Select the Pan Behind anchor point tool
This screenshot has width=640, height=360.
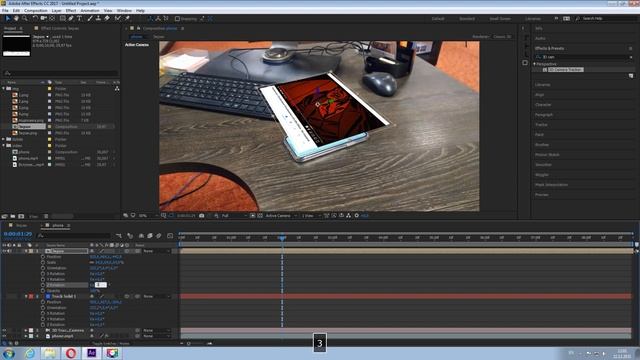52,18
